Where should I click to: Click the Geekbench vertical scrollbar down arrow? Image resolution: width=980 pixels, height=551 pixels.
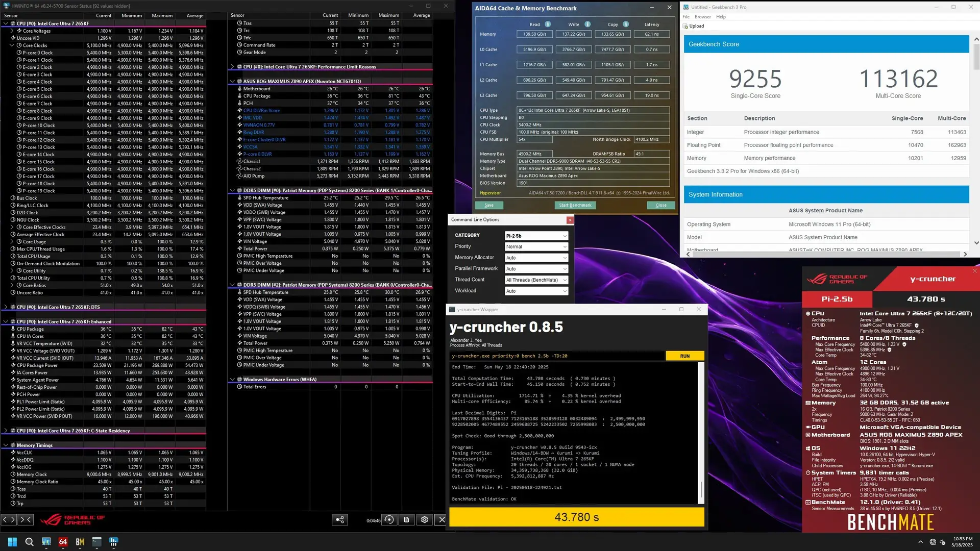(976, 243)
